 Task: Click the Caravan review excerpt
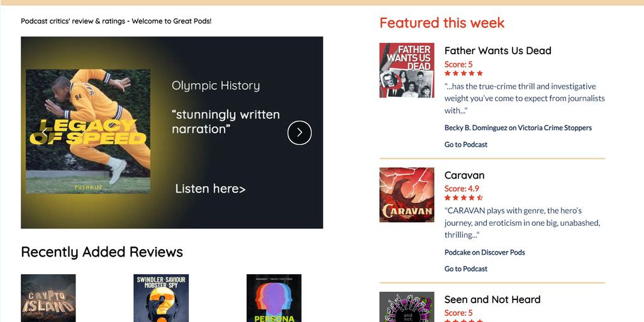click(523, 223)
